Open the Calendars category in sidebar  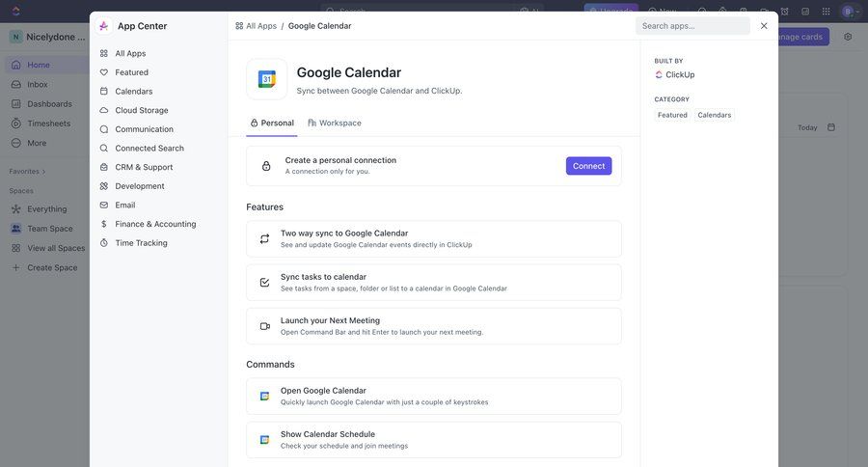click(133, 91)
